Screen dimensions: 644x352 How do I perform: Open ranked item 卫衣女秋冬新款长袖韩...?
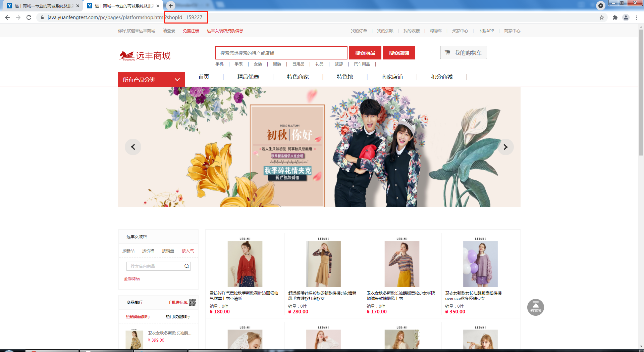point(170,333)
